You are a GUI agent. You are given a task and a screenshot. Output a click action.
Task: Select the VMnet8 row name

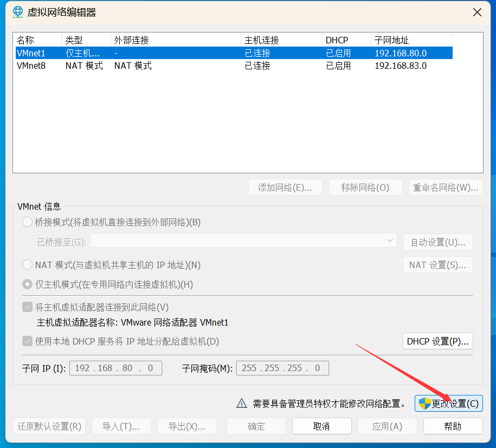[31, 66]
